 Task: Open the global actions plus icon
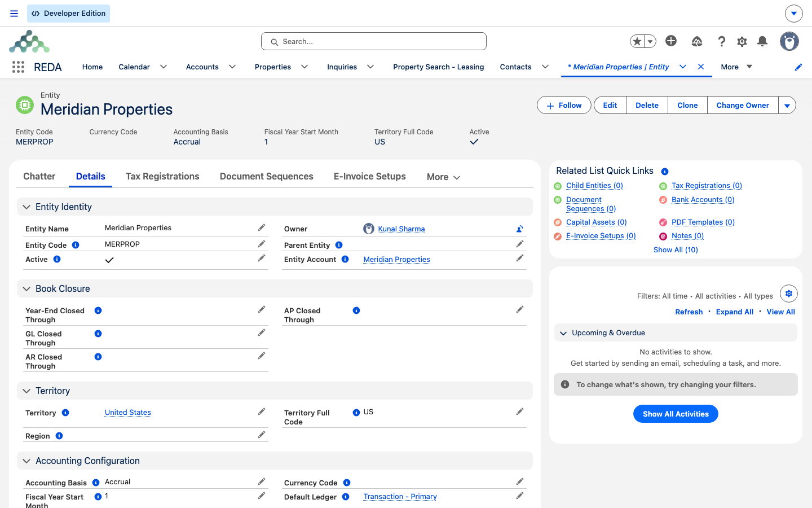(671, 41)
